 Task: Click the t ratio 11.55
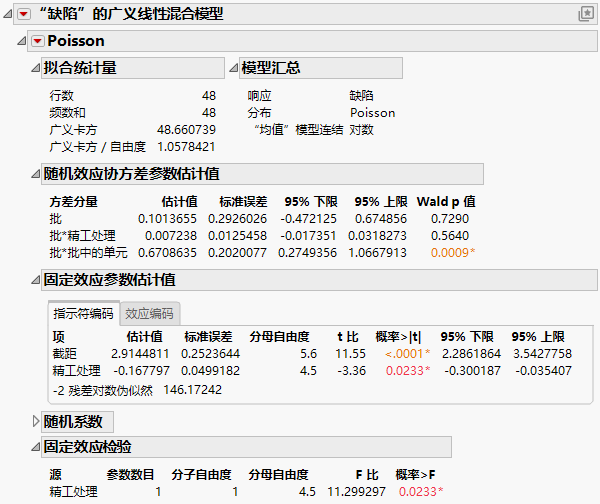351,354
